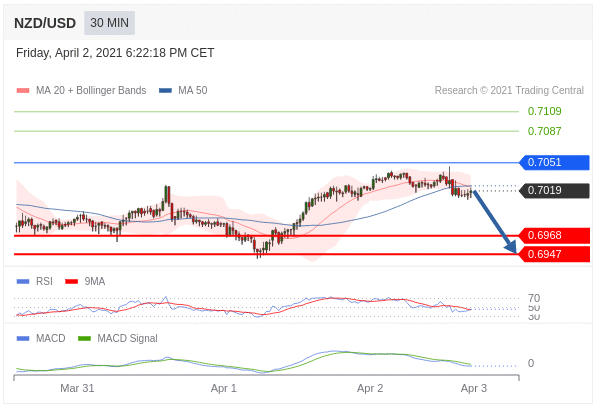
Task: Click the 'Apr 1' date axis label
Action: click(224, 388)
